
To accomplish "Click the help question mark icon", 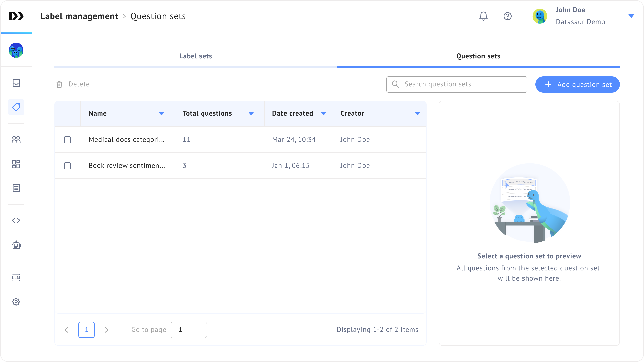I will 507,16.
